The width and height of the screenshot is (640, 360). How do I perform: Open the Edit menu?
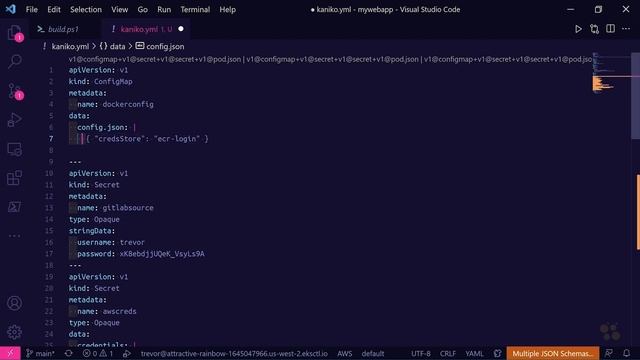pos(53,9)
